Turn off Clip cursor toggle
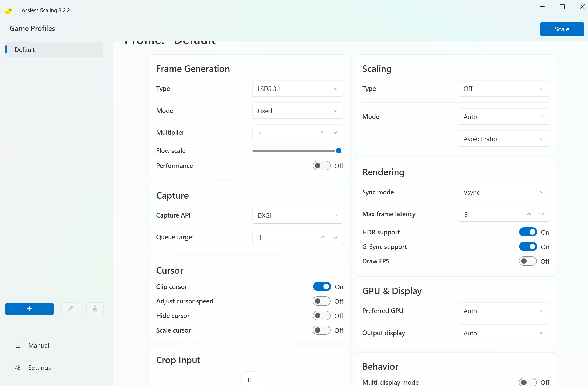Image resolution: width=588 pixels, height=386 pixels. coord(322,287)
